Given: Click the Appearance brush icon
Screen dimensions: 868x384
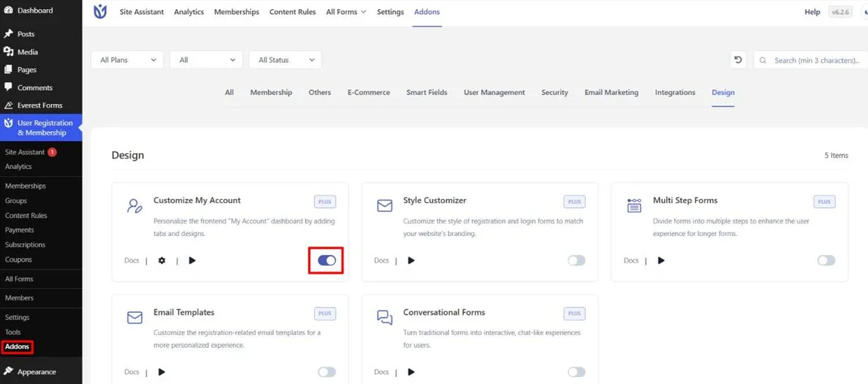Looking at the screenshot, I should pos(8,372).
